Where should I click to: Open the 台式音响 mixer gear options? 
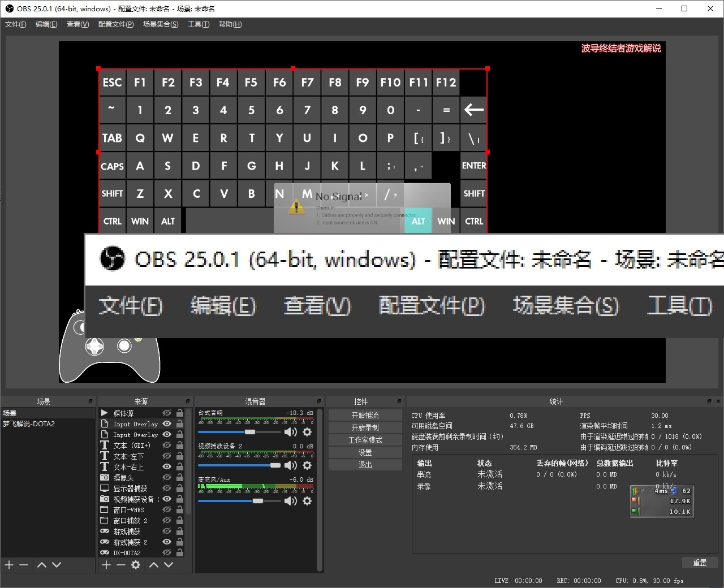pyautogui.click(x=307, y=432)
